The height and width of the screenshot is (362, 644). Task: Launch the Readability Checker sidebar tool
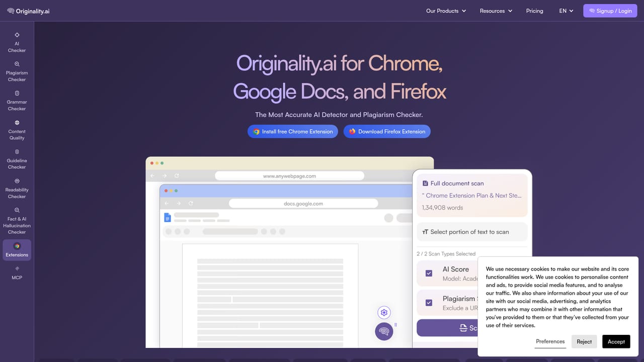pyautogui.click(x=17, y=188)
